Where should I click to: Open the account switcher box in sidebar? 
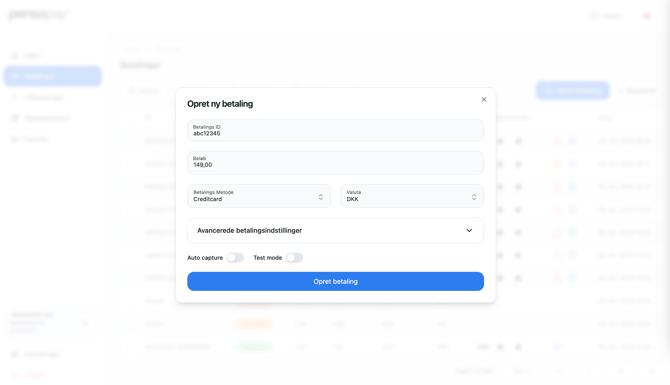(x=52, y=322)
